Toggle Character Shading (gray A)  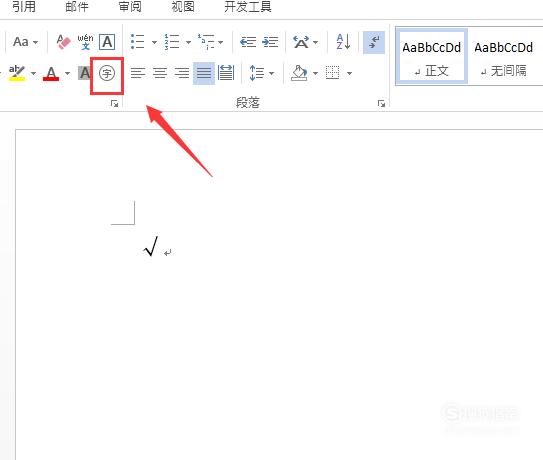point(84,73)
